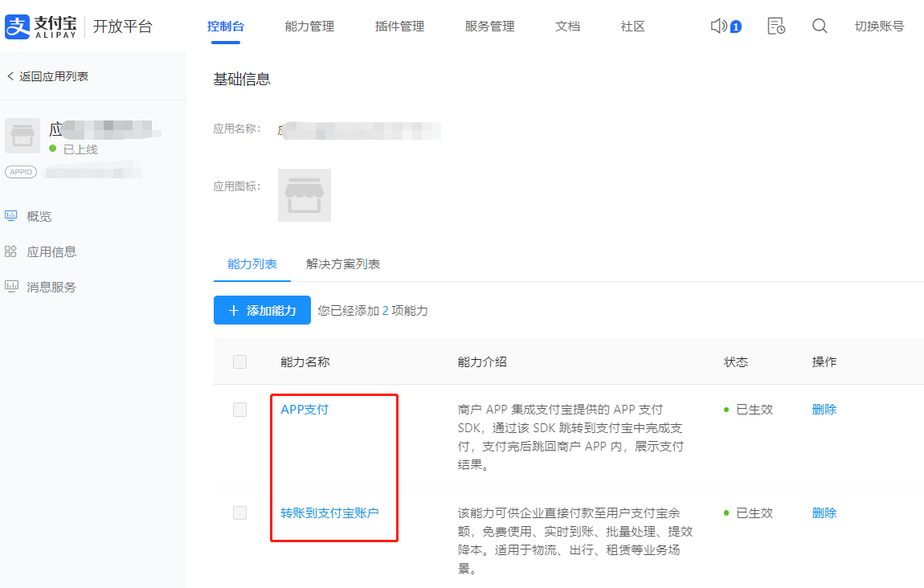Image resolution: width=924 pixels, height=588 pixels.
Task: Click the 您已经添加 2 项能力 text
Action: coord(373,311)
